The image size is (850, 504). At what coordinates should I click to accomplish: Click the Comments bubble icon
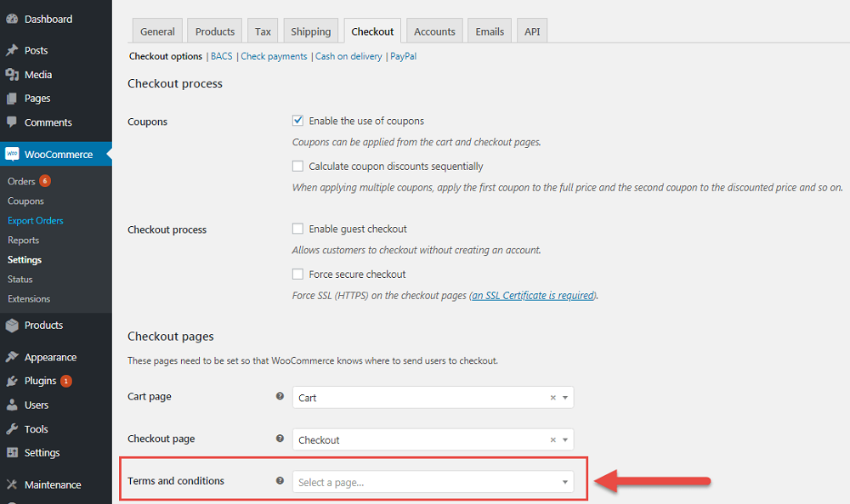(12, 122)
